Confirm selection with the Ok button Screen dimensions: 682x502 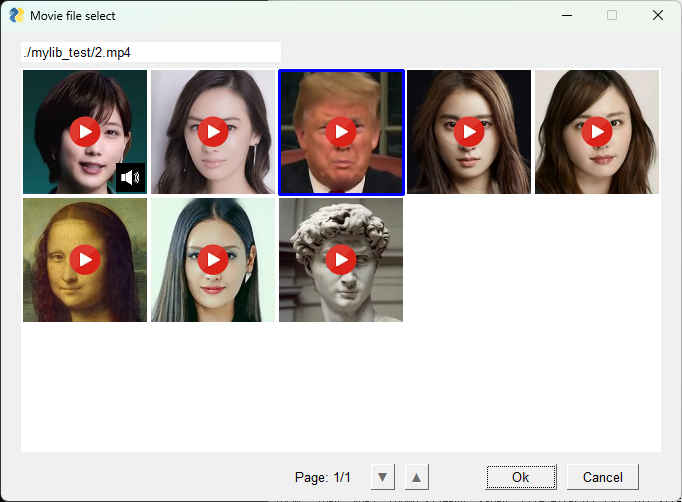(521, 477)
